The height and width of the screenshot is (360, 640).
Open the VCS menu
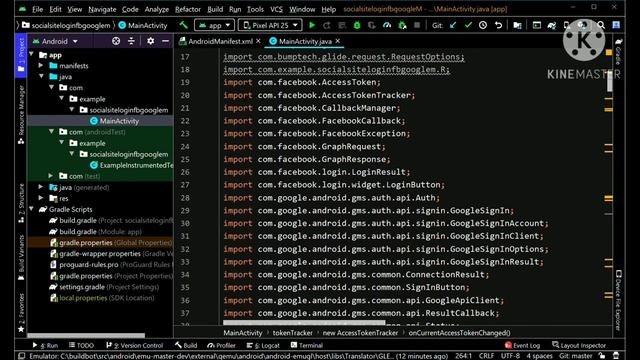(x=276, y=9)
